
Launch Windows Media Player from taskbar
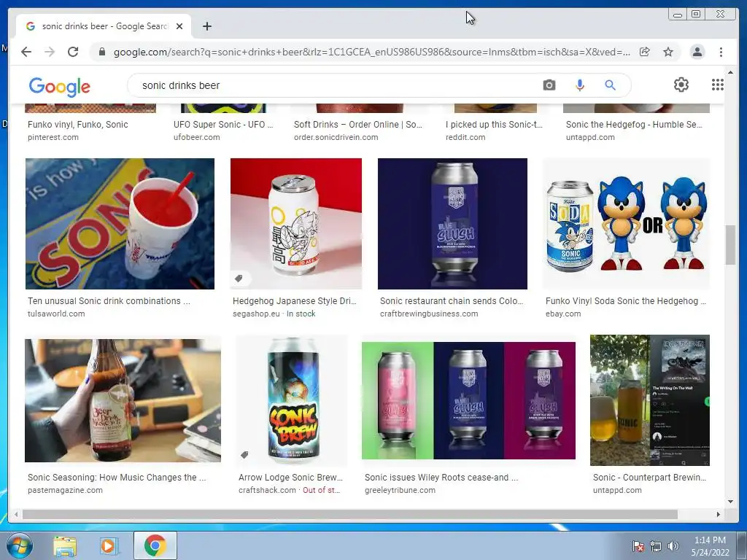[x=109, y=545]
